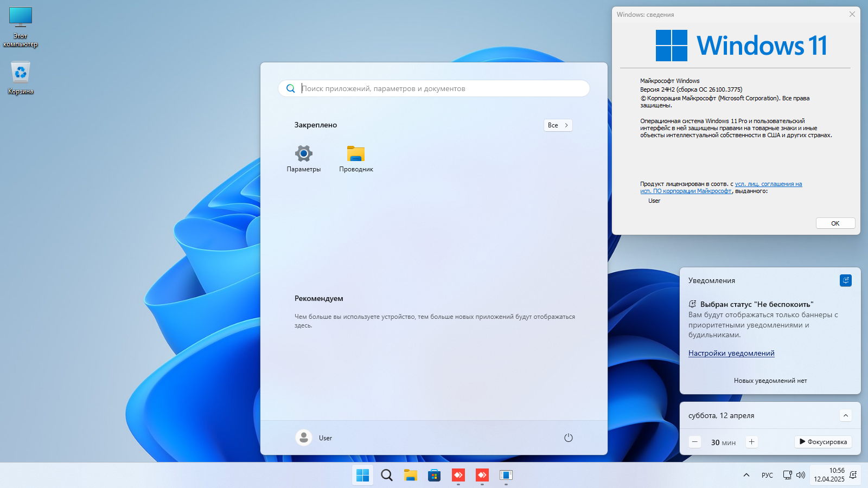Launch Microsoft Store from the taskbar

(435, 475)
